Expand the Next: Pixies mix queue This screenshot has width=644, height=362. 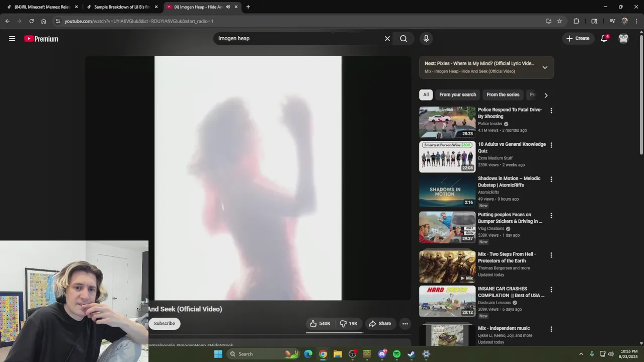click(545, 67)
